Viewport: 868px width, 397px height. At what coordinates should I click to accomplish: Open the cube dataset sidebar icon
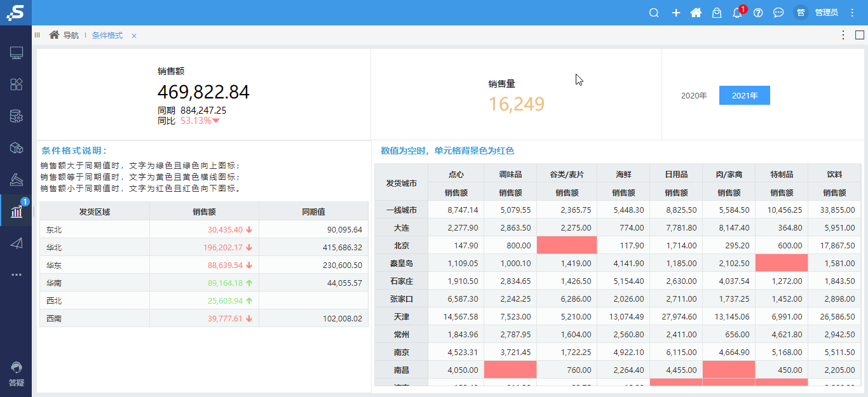(x=17, y=148)
